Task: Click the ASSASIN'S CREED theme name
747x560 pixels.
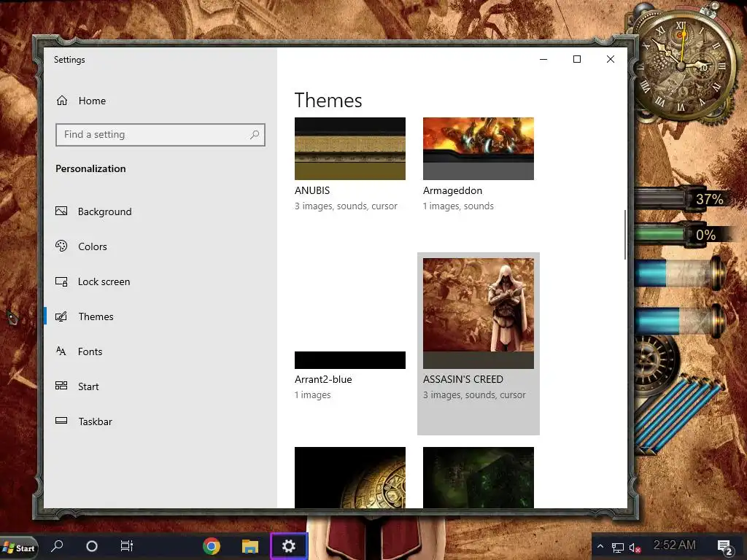Action: [x=463, y=379]
